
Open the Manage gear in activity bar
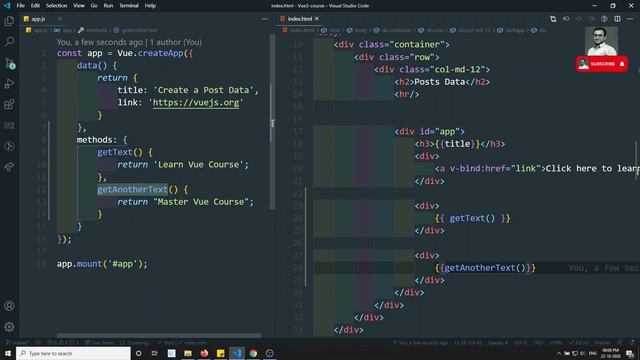pos(9,327)
